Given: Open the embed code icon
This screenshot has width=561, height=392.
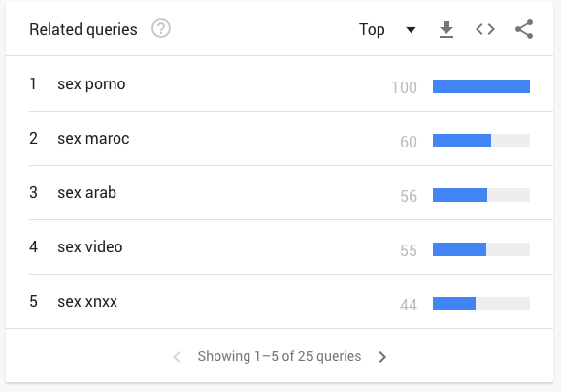Looking at the screenshot, I should (485, 29).
